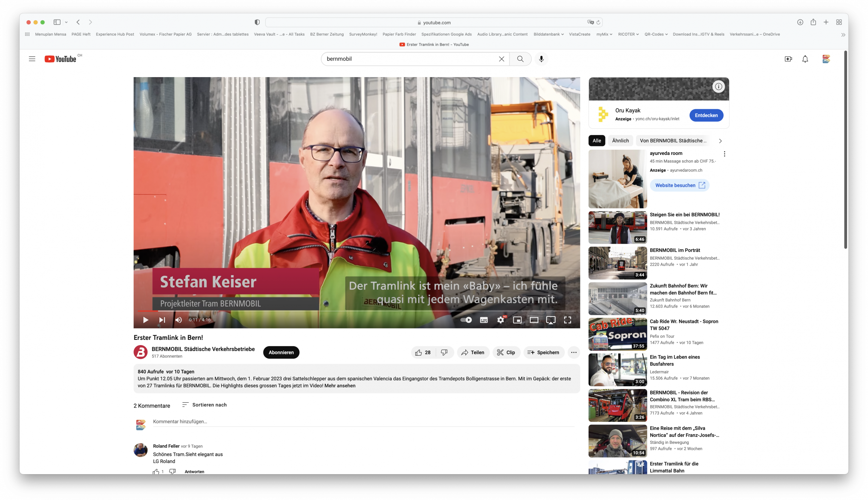
Task: Click Speichern to save the video
Action: point(544,353)
